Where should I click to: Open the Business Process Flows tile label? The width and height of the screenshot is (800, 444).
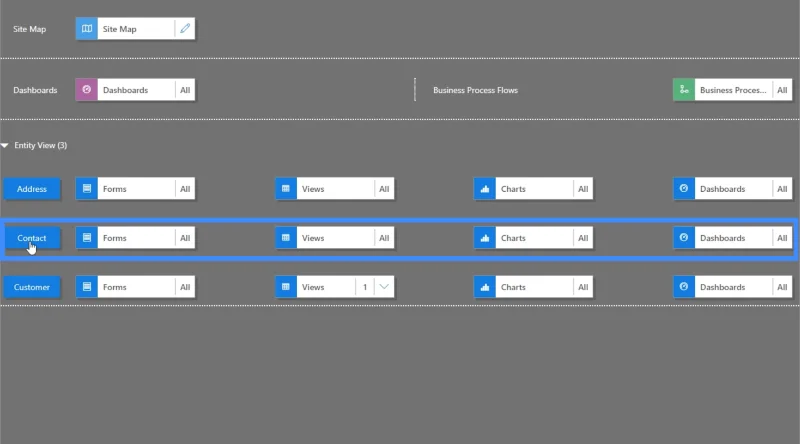tap(733, 90)
